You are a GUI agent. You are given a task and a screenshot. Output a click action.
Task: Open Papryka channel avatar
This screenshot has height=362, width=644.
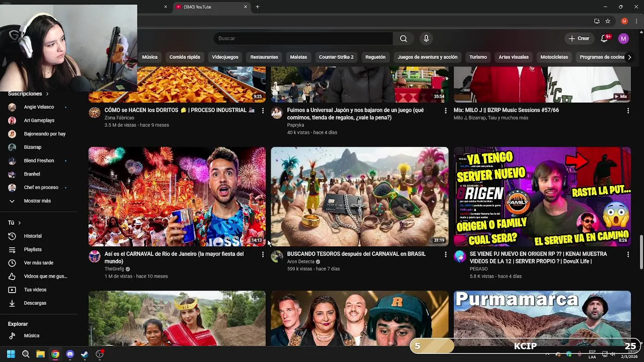pos(277,113)
